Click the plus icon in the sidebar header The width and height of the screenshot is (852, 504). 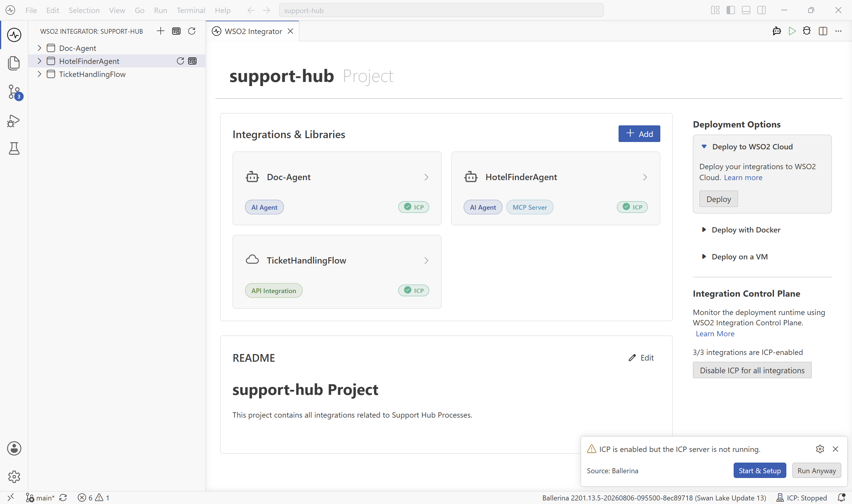(161, 31)
